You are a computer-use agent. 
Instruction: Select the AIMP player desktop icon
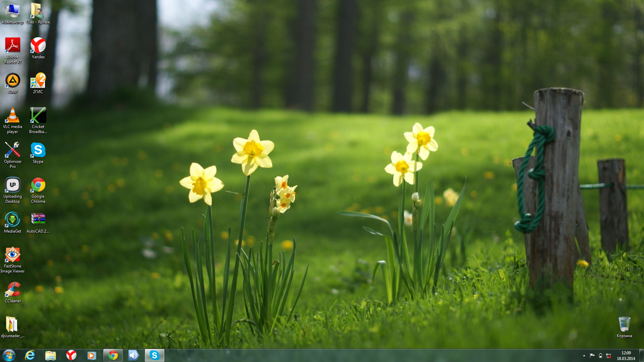(12, 83)
